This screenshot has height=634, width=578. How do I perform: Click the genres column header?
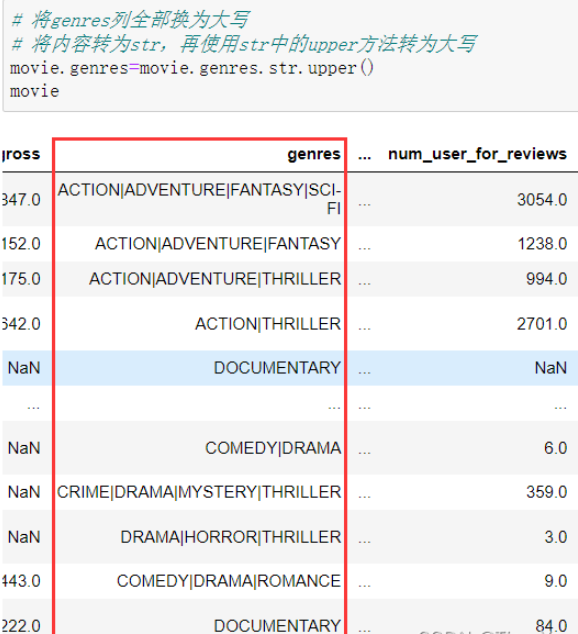(314, 154)
